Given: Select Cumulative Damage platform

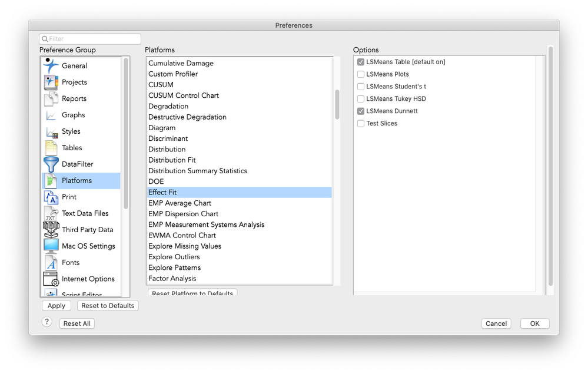Looking at the screenshot, I should coord(239,64).
